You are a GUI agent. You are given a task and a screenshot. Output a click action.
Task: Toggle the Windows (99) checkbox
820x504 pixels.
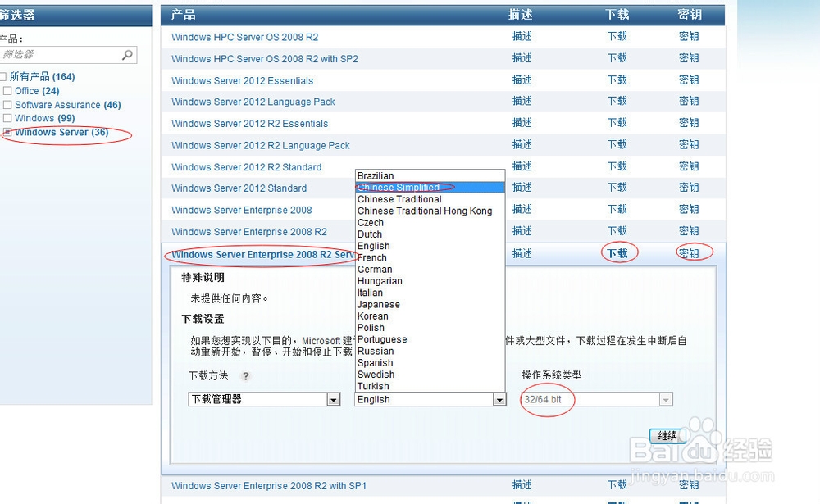coord(6,118)
